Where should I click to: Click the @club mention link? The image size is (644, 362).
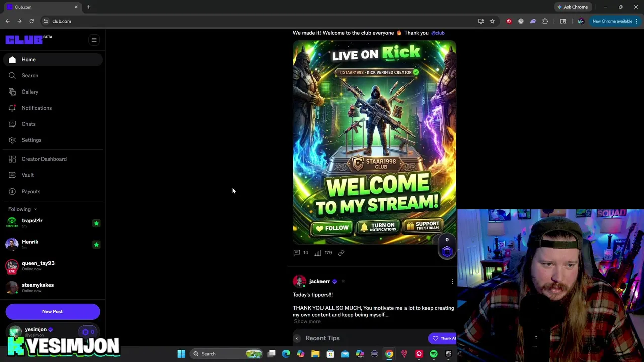[x=438, y=33]
